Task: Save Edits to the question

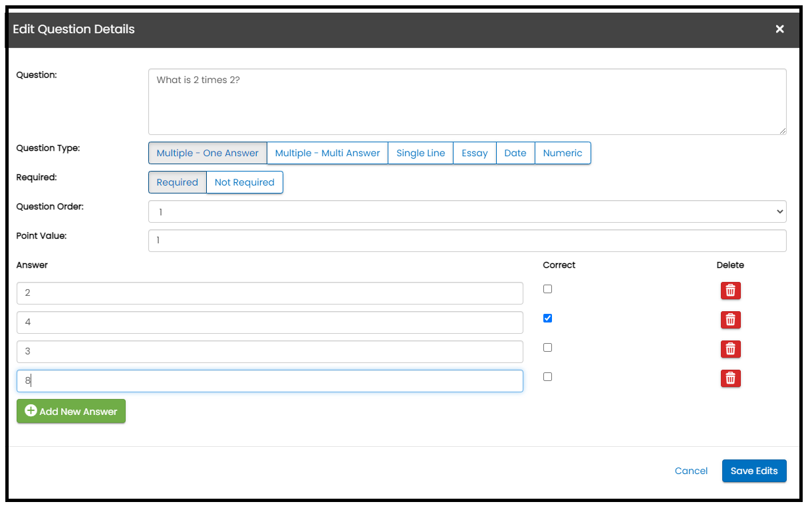Action: click(753, 471)
